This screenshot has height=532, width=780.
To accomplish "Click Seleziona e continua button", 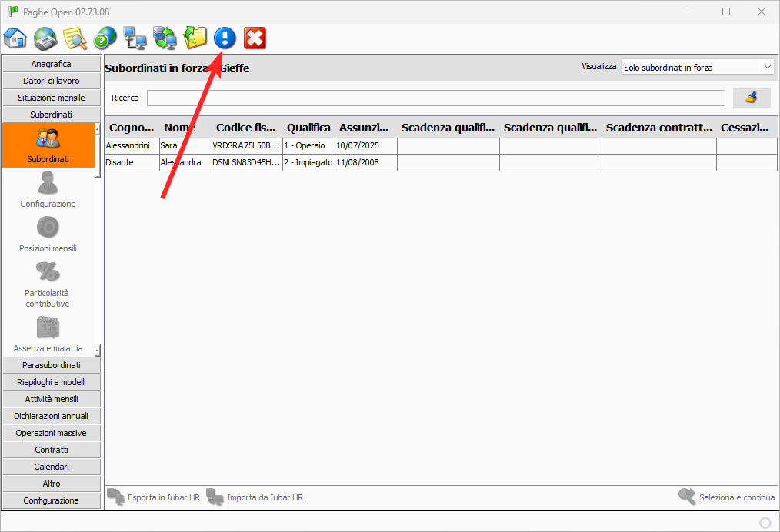I will (727, 497).
